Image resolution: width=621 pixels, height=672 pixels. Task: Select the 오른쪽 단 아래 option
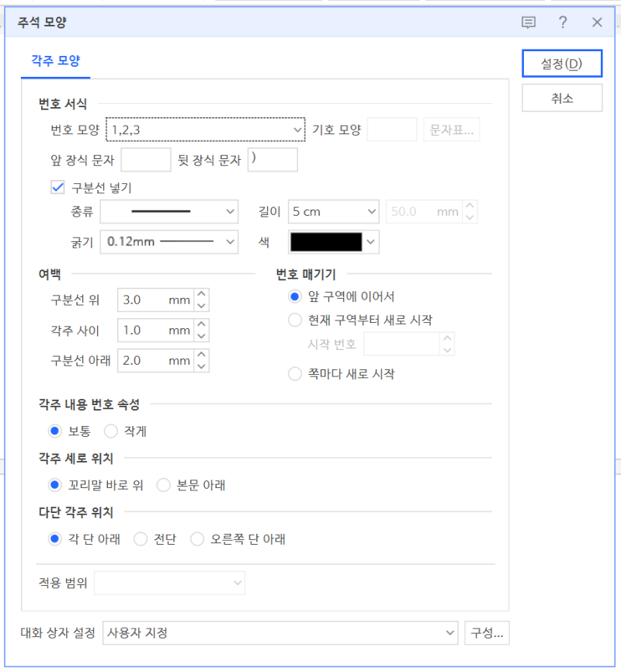pyautogui.click(x=197, y=539)
